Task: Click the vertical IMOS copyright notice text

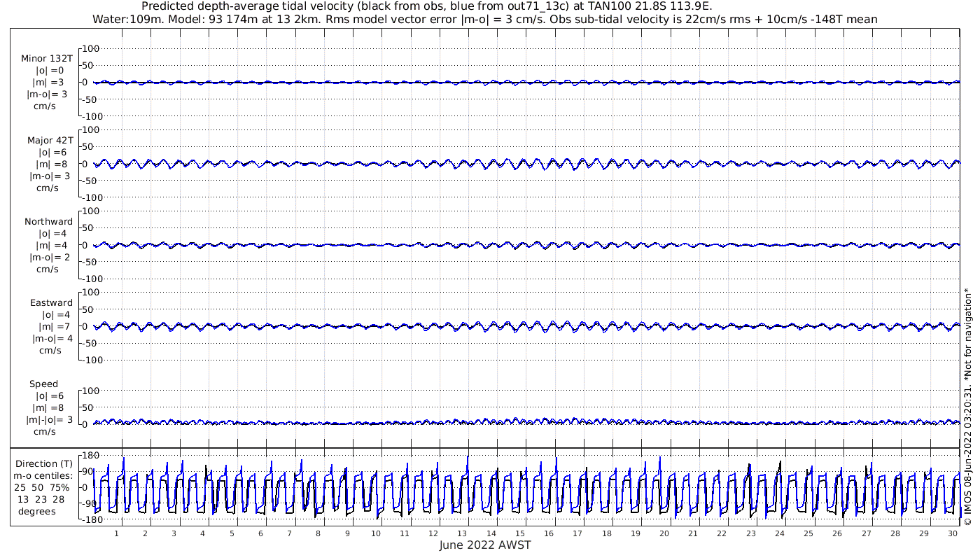Action: tap(967, 405)
